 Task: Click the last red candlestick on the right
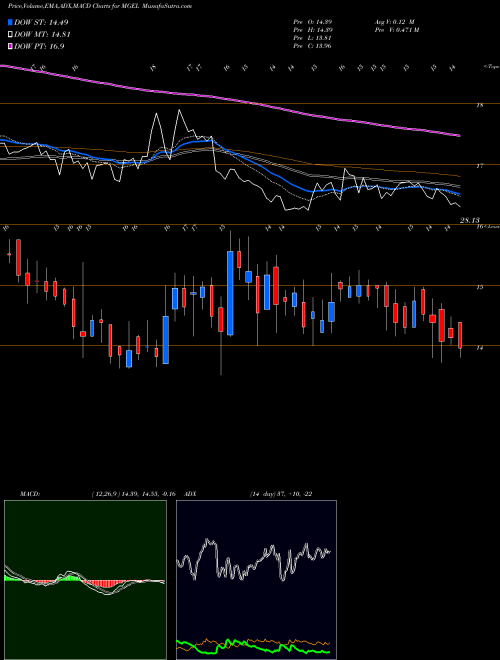pos(460,335)
